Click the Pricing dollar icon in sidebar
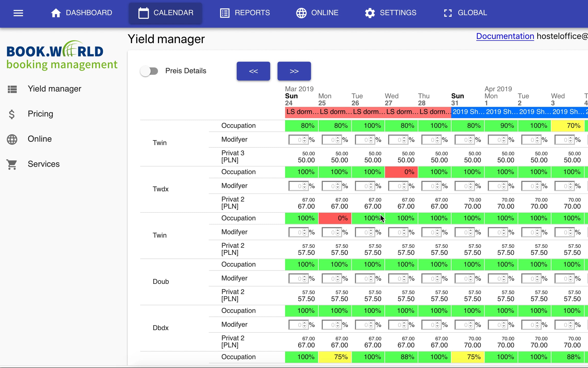 click(12, 114)
